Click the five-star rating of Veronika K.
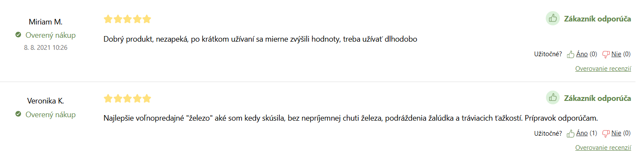 tap(127, 99)
